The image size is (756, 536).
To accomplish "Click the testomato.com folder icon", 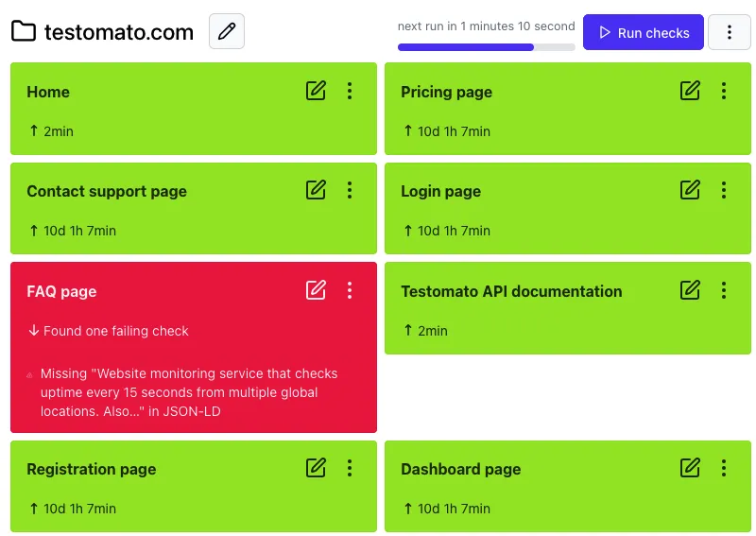I will pos(24,31).
